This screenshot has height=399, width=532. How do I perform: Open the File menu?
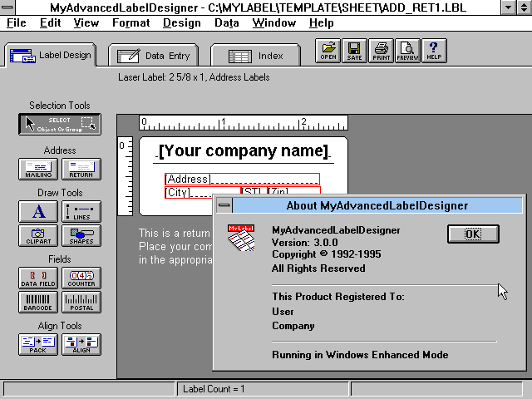(x=17, y=22)
